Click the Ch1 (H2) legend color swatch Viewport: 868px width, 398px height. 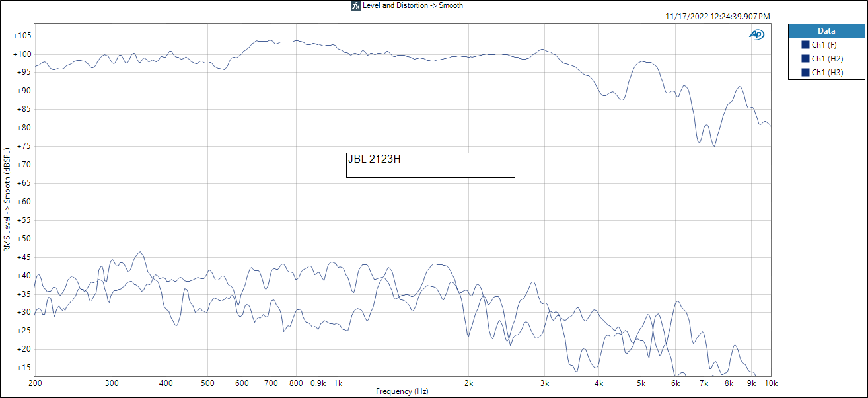(x=805, y=59)
